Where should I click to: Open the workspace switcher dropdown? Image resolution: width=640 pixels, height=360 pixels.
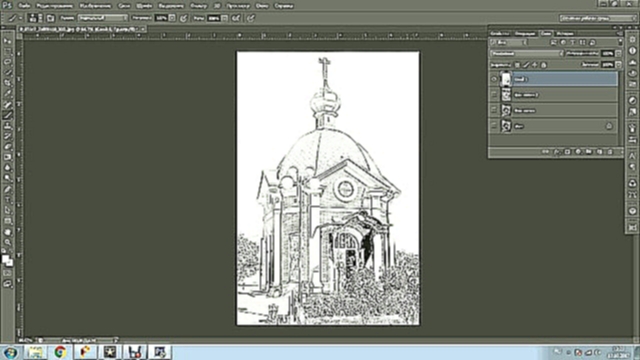coord(598,18)
